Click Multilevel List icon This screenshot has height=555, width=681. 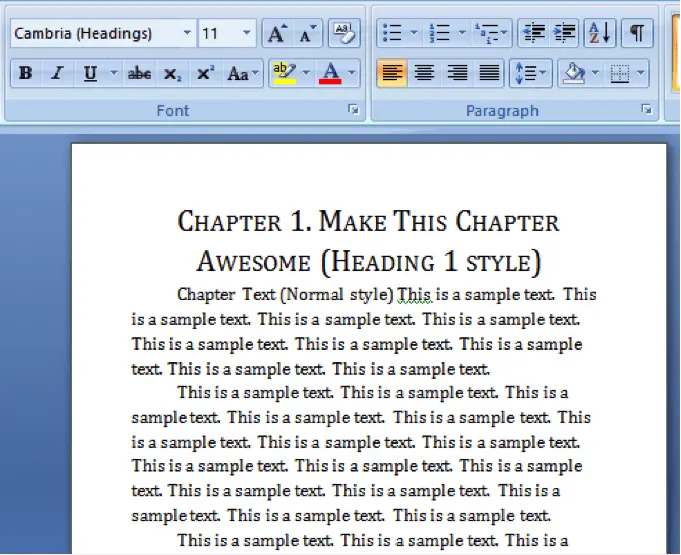pyautogui.click(x=491, y=33)
